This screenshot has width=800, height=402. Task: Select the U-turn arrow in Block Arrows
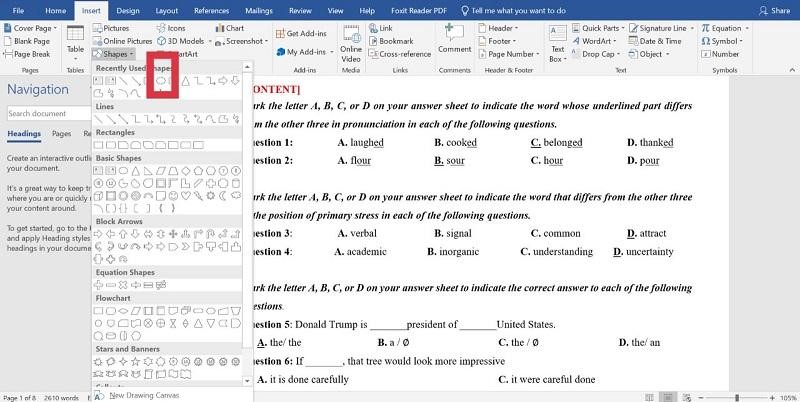point(211,234)
